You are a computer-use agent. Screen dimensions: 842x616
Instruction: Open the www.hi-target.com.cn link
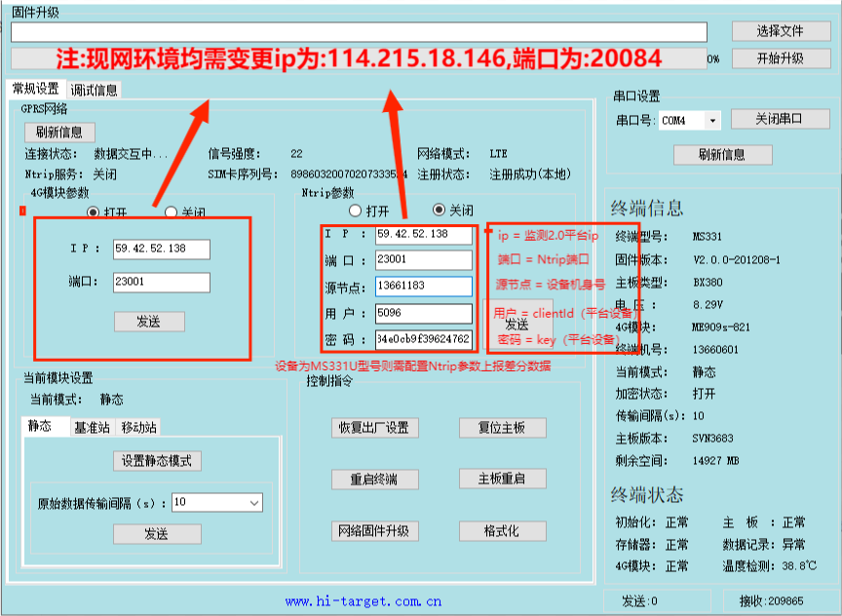click(x=364, y=602)
